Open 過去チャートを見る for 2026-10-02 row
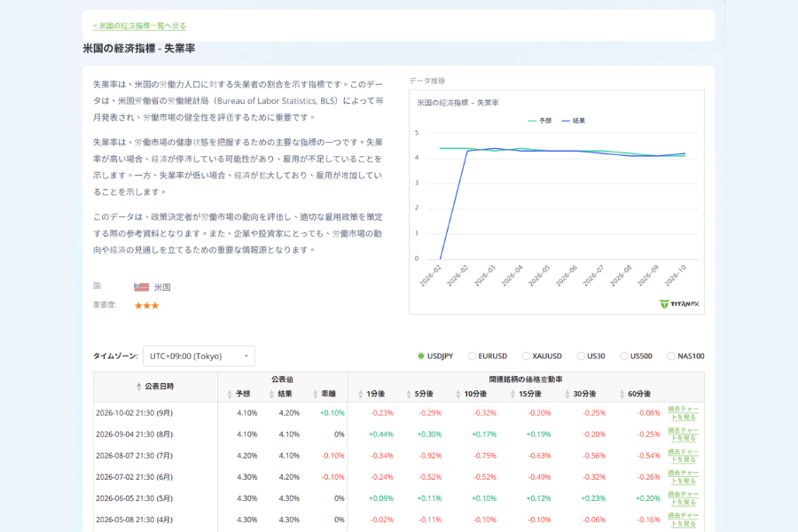 pos(683,413)
